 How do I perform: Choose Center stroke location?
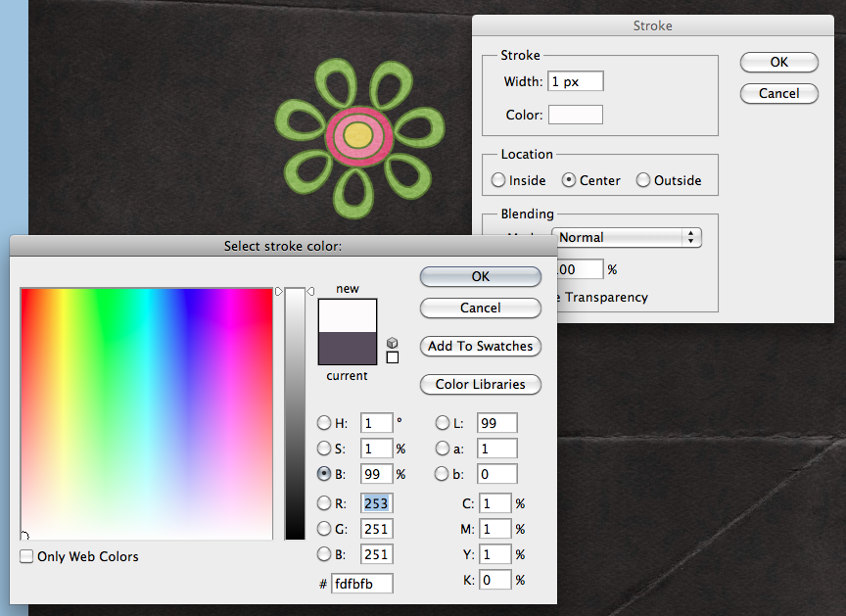point(569,180)
